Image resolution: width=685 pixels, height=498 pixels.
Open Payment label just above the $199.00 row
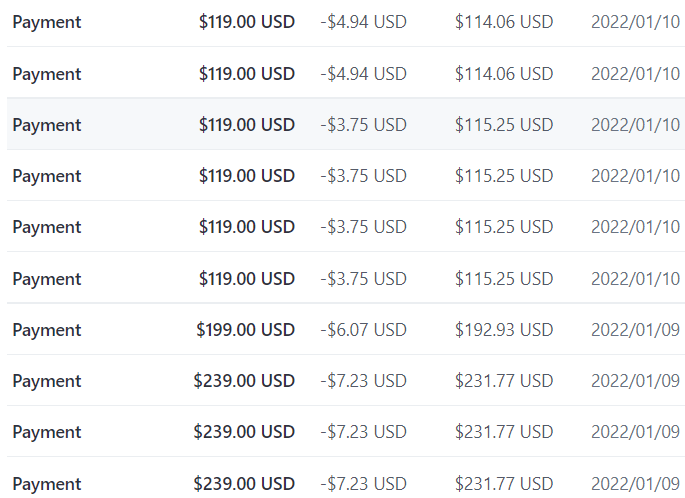coord(47,279)
